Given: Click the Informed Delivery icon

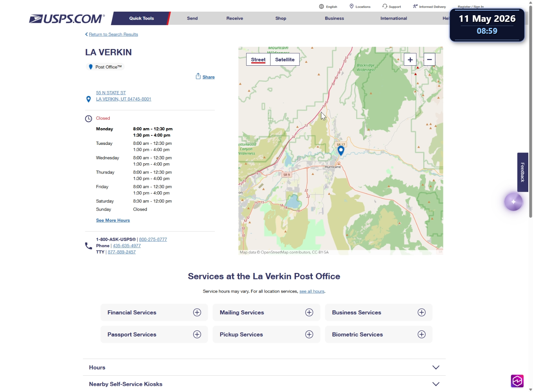Looking at the screenshot, I should (415, 6).
